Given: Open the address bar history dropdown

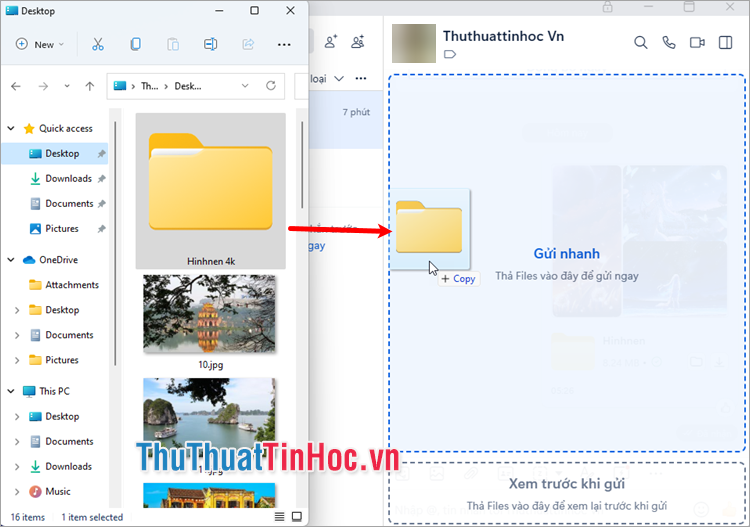Looking at the screenshot, I should point(245,86).
